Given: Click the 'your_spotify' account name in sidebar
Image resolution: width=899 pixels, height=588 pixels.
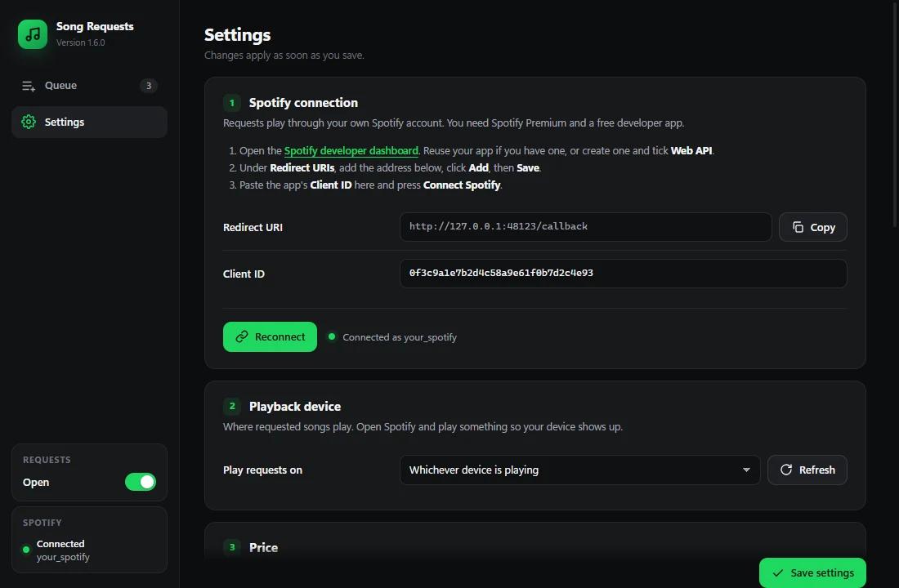Looking at the screenshot, I should pyautogui.click(x=63, y=557).
